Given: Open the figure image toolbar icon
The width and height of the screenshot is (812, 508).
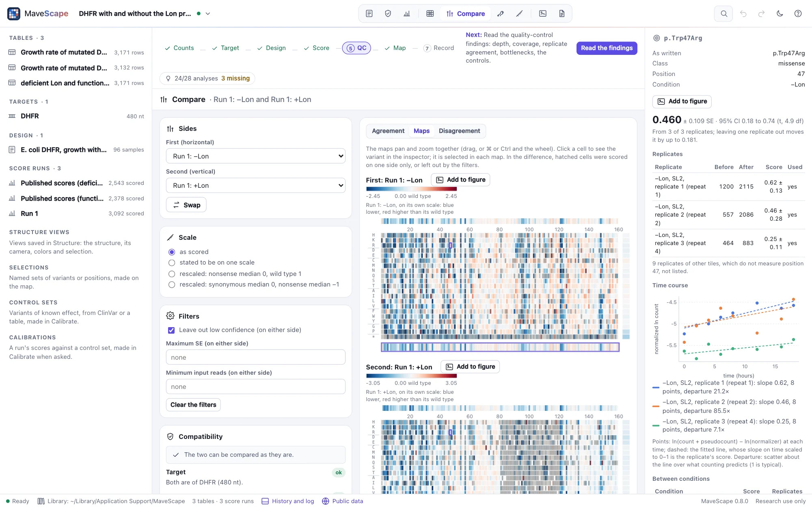Looking at the screenshot, I should click(543, 14).
